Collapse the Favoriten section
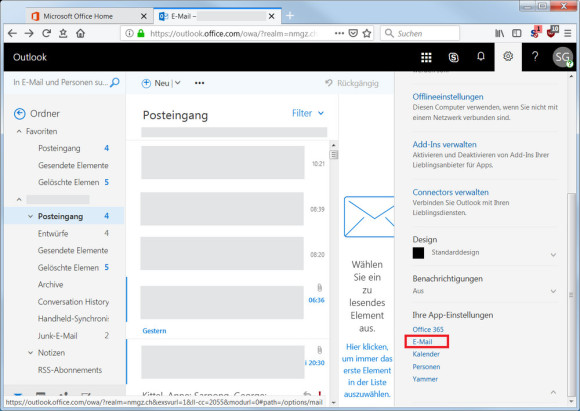580x411 pixels. (19, 131)
